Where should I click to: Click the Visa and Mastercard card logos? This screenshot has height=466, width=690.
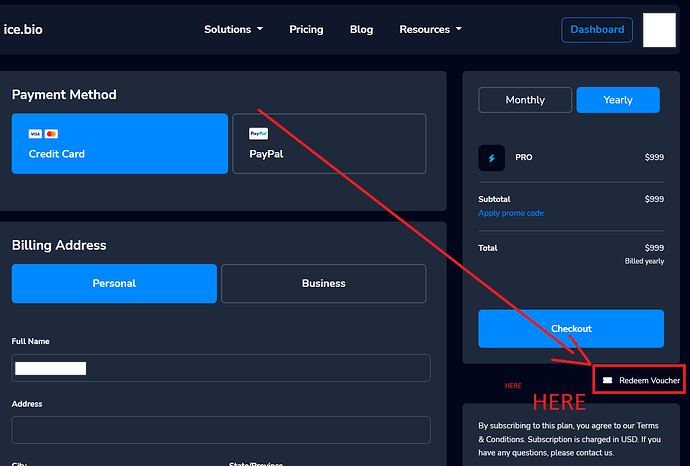click(43, 134)
